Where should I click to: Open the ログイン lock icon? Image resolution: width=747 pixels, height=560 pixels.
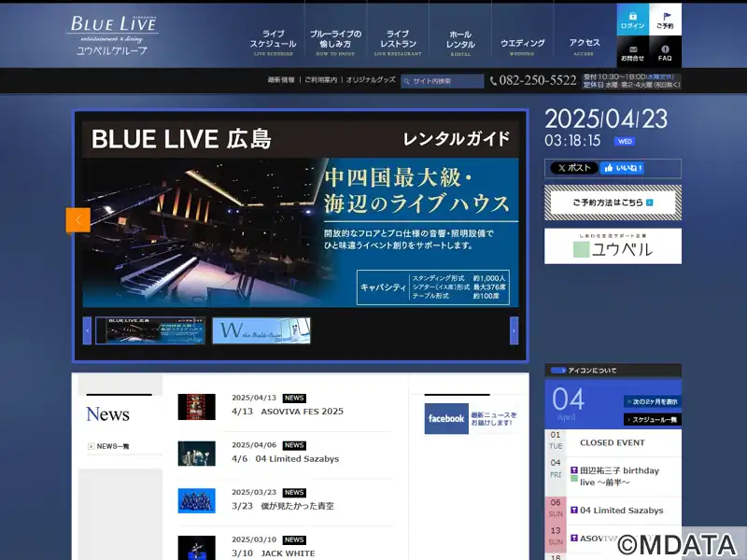click(x=633, y=20)
